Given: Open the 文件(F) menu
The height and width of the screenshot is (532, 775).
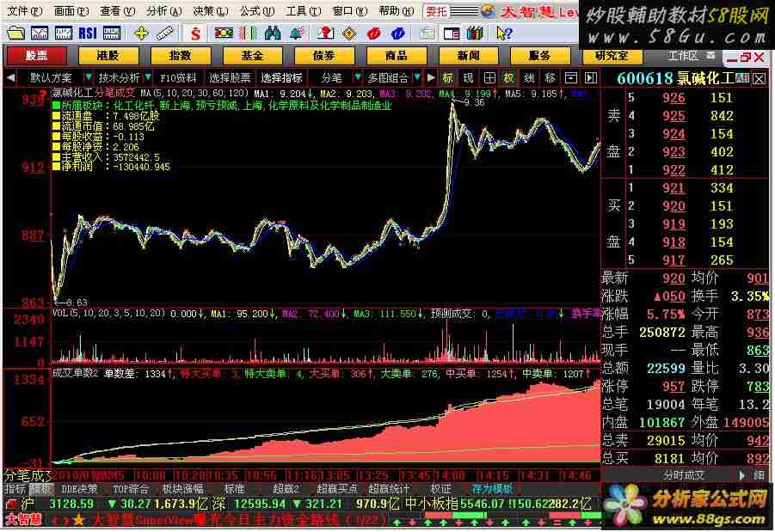Looking at the screenshot, I should [25, 10].
